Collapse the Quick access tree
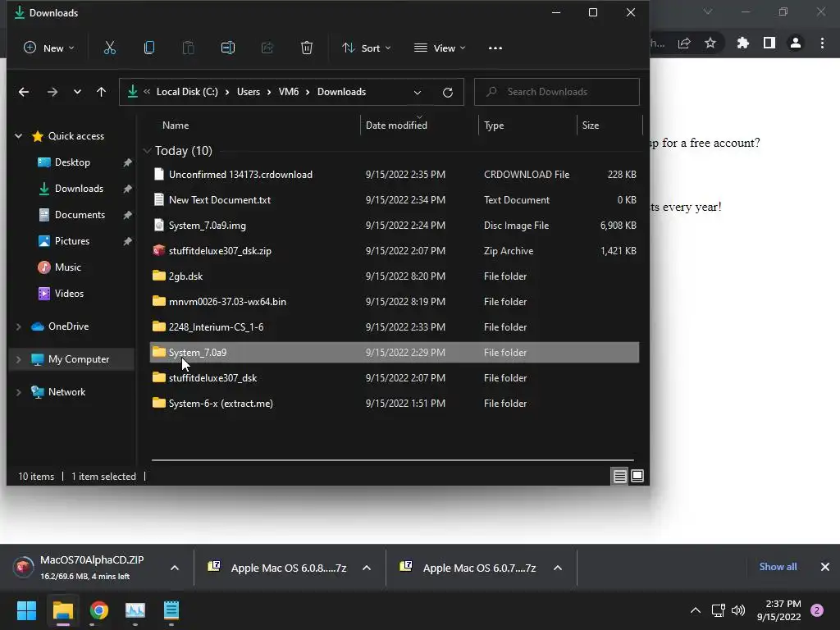The image size is (840, 630). click(18, 136)
